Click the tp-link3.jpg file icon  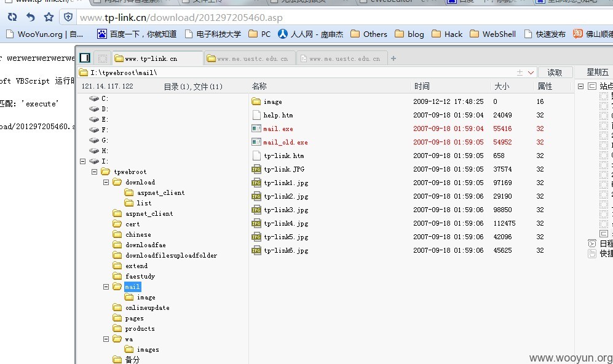pyautogui.click(x=256, y=210)
